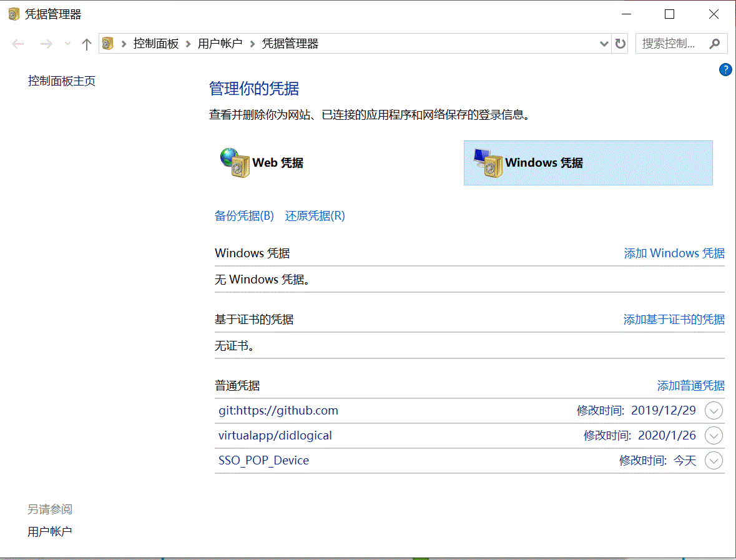Open Help via the blue question mark
The height and width of the screenshot is (560, 736).
pyautogui.click(x=725, y=70)
